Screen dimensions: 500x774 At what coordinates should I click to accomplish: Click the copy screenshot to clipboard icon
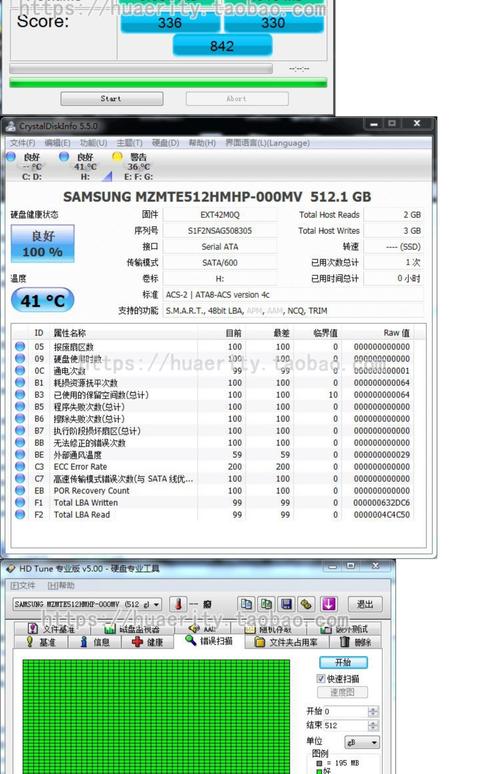266,604
